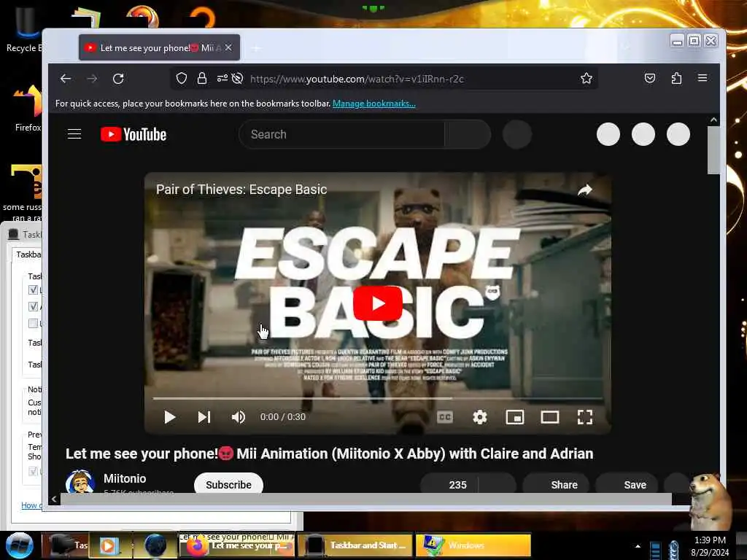Viewport: 747px width, 560px height.
Task: Click the small play button in player controls
Action: (169, 417)
